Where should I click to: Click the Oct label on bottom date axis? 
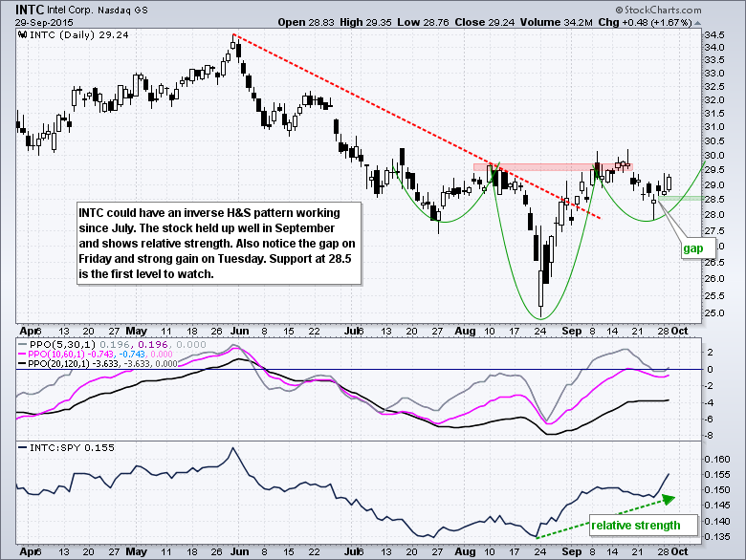[679, 552]
